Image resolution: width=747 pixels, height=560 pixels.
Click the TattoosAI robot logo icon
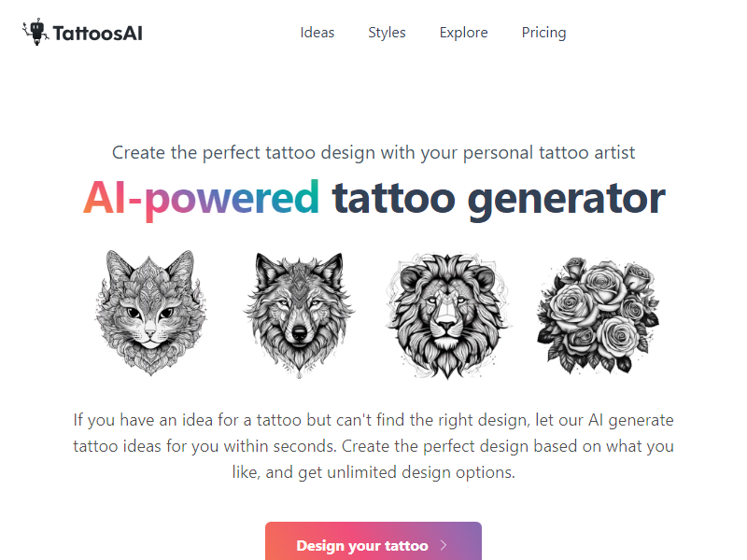click(x=35, y=33)
